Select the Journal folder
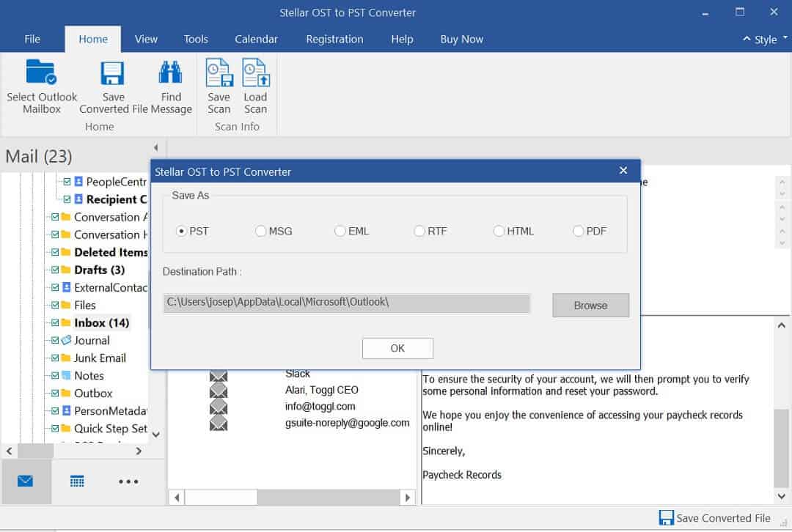 tap(92, 340)
